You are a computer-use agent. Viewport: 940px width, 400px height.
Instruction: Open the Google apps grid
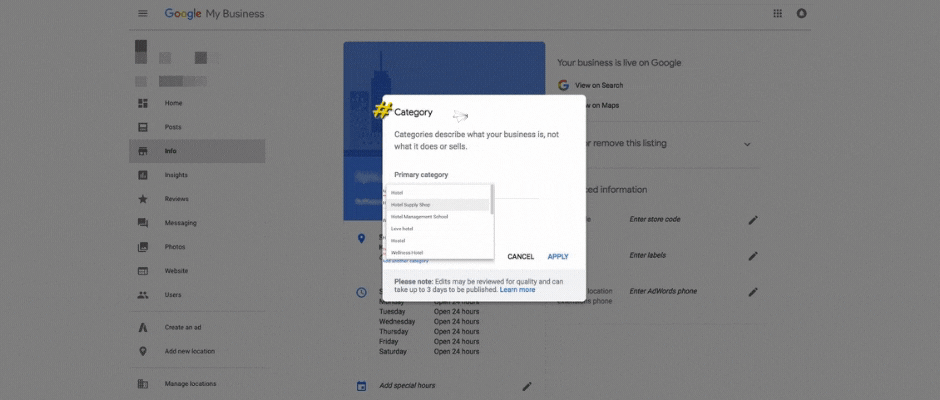point(778,14)
